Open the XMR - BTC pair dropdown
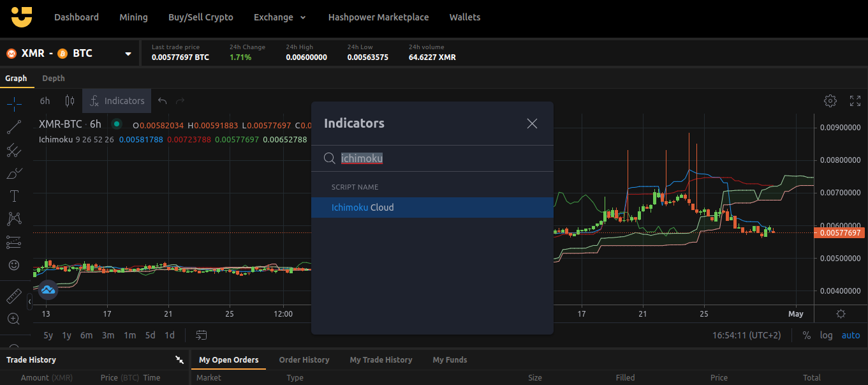The image size is (868, 385). click(x=128, y=54)
